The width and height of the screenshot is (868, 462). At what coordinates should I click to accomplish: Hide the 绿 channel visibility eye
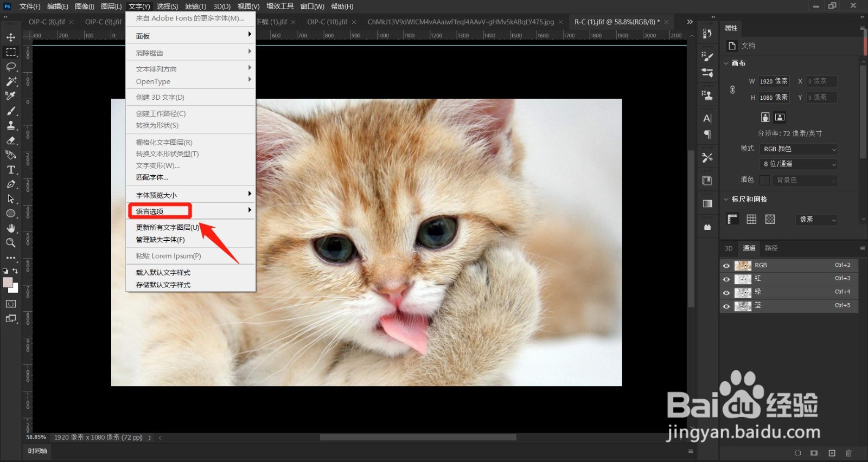726,293
